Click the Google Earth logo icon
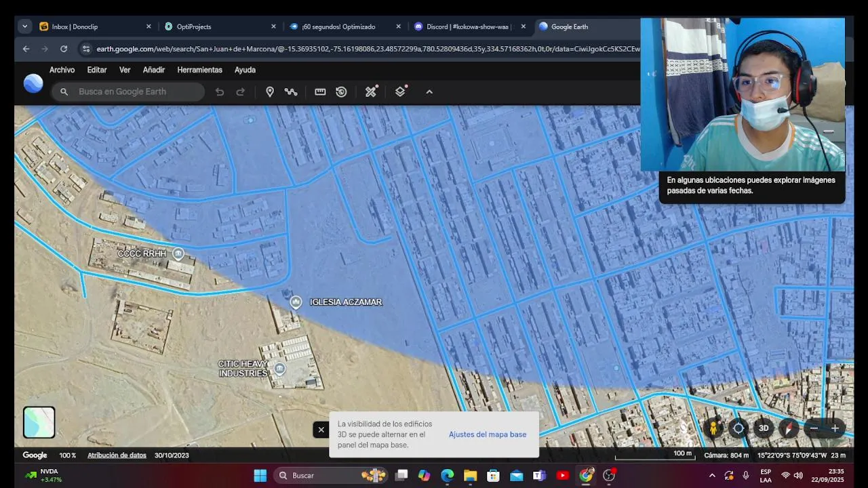This screenshot has height=488, width=868. click(x=33, y=83)
